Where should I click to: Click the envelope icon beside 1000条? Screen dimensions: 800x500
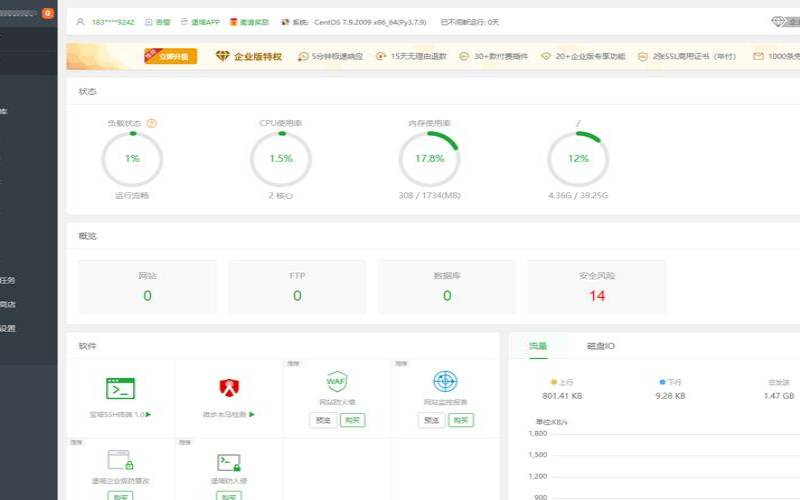click(x=758, y=56)
